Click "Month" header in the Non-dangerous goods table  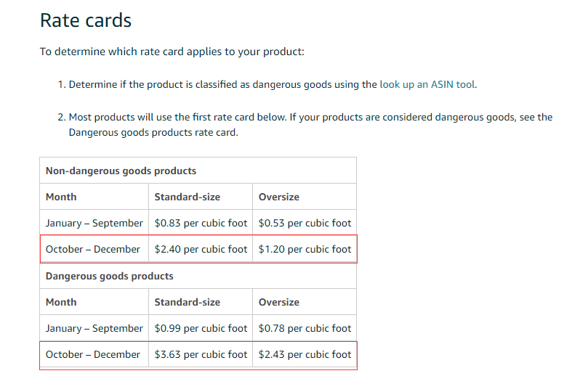pos(61,197)
